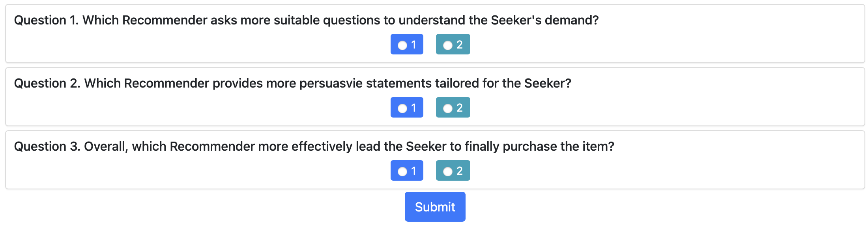Click the Question 2 text about persuasive statements
This screenshot has width=868, height=228.
tap(292, 83)
